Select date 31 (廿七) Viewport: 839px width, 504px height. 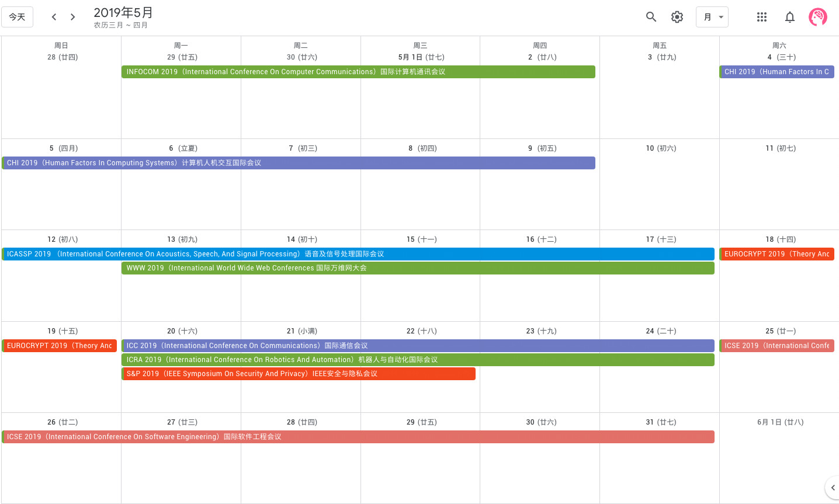click(661, 422)
